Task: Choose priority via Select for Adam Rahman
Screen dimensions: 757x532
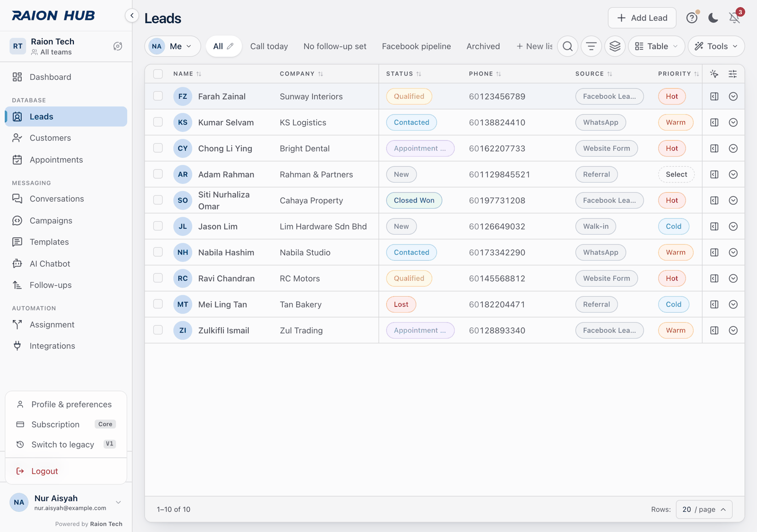Action: pyautogui.click(x=676, y=174)
